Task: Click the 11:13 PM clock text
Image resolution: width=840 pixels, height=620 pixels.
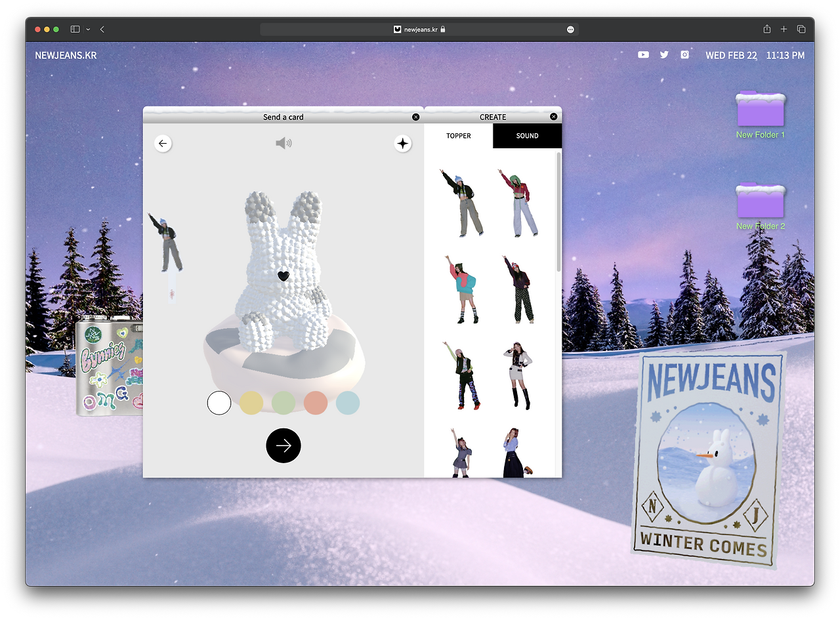Action: (x=786, y=55)
